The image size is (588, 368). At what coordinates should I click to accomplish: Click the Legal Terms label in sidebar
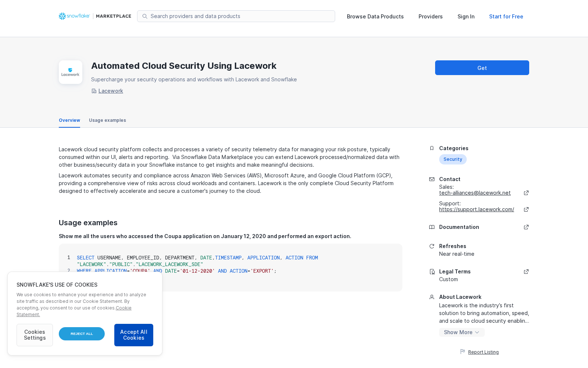tap(455, 272)
